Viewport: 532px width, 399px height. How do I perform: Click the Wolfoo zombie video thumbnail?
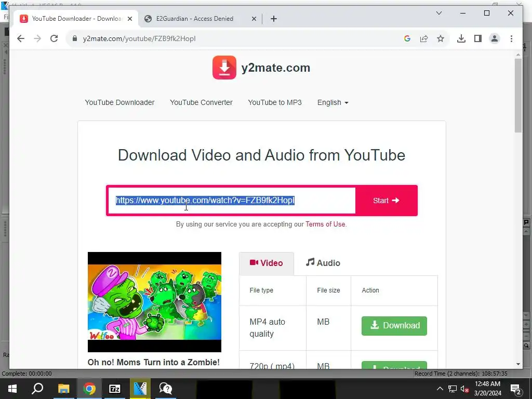(x=154, y=302)
